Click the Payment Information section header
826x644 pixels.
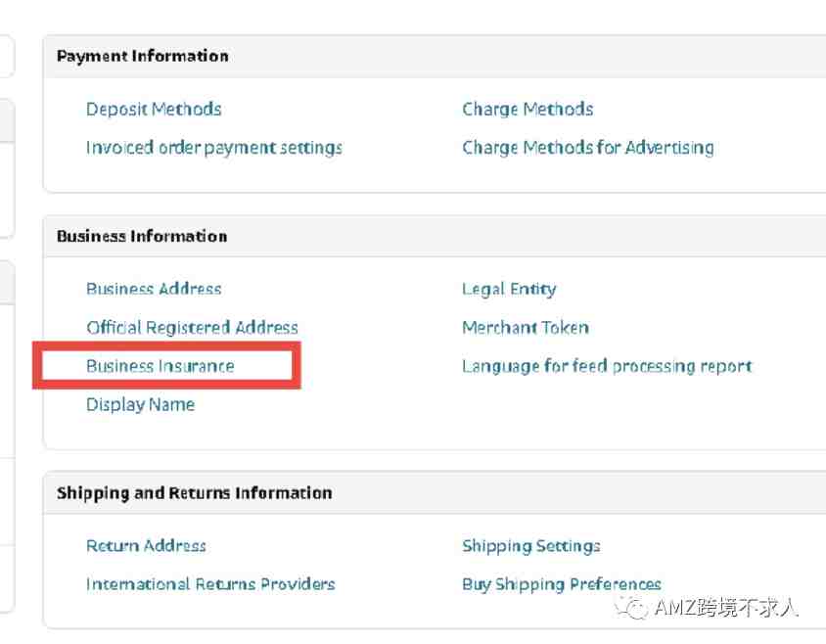pyautogui.click(x=143, y=57)
